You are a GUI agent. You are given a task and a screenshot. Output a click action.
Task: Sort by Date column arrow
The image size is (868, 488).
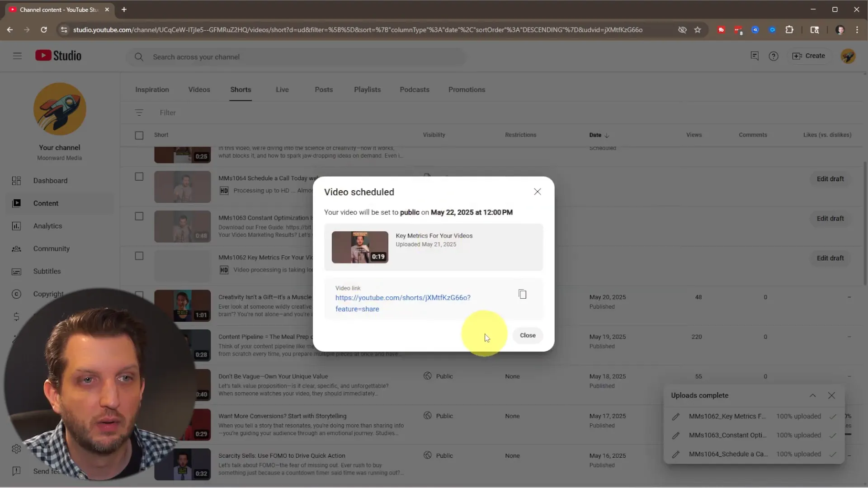coord(607,135)
